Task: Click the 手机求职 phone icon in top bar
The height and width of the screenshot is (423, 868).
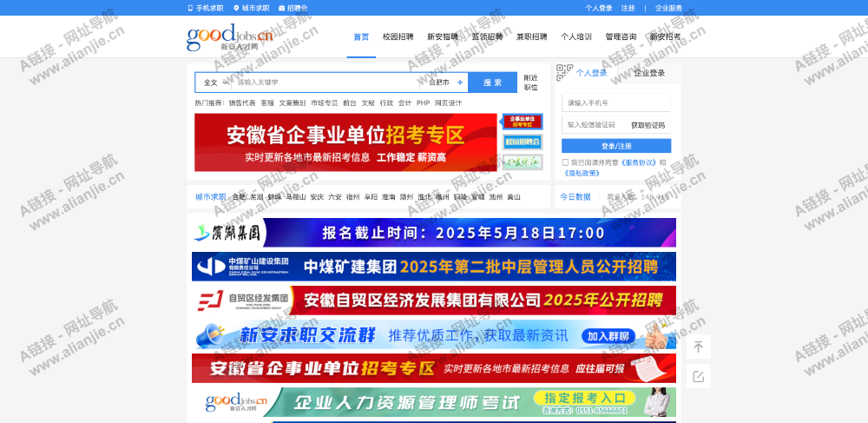Action: [190, 9]
